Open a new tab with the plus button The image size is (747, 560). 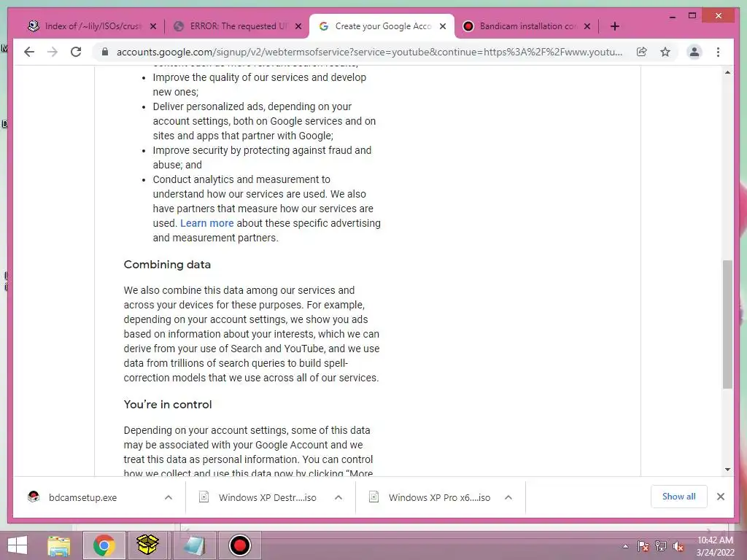614,26
